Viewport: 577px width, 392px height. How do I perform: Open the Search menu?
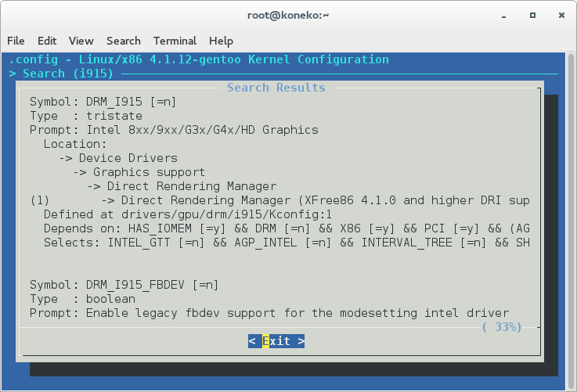click(x=123, y=41)
